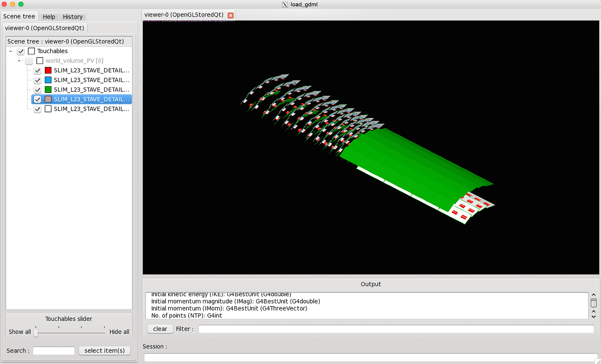This screenshot has height=364, width=601.
Task: Click the select item(s) button
Action: 104,351
